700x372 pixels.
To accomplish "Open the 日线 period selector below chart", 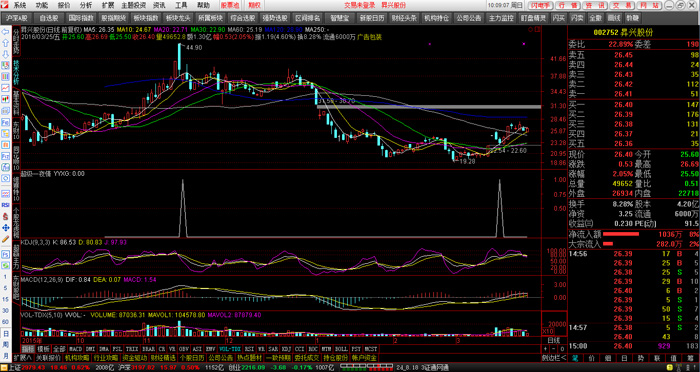I will 554,340.
